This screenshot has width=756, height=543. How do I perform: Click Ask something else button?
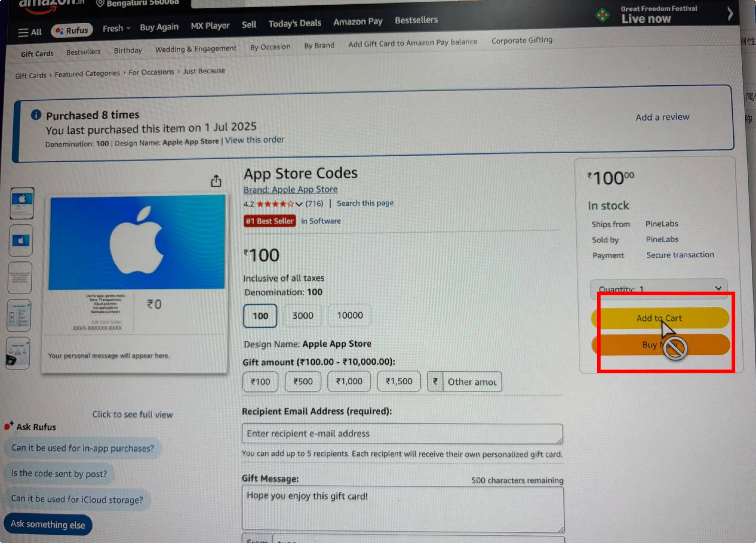[48, 524]
